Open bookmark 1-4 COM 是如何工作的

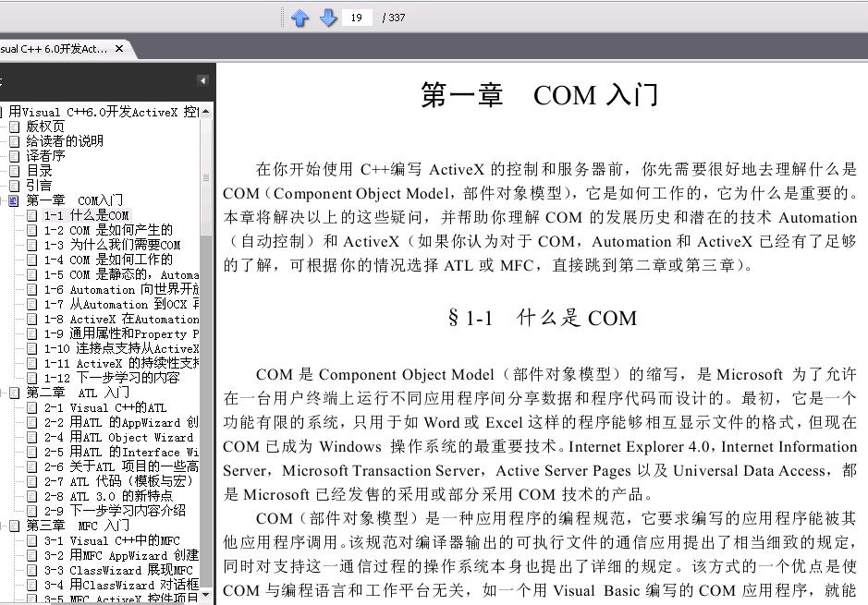pyautogui.click(x=108, y=260)
